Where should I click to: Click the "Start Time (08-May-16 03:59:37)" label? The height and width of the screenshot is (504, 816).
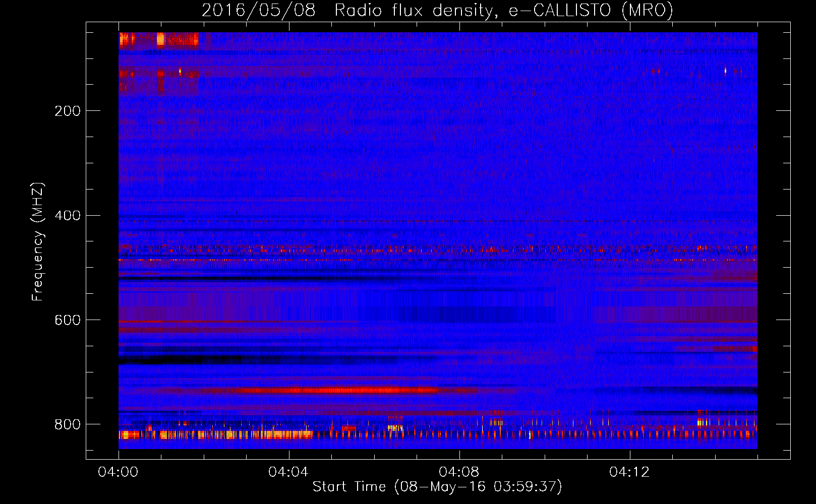tap(437, 487)
